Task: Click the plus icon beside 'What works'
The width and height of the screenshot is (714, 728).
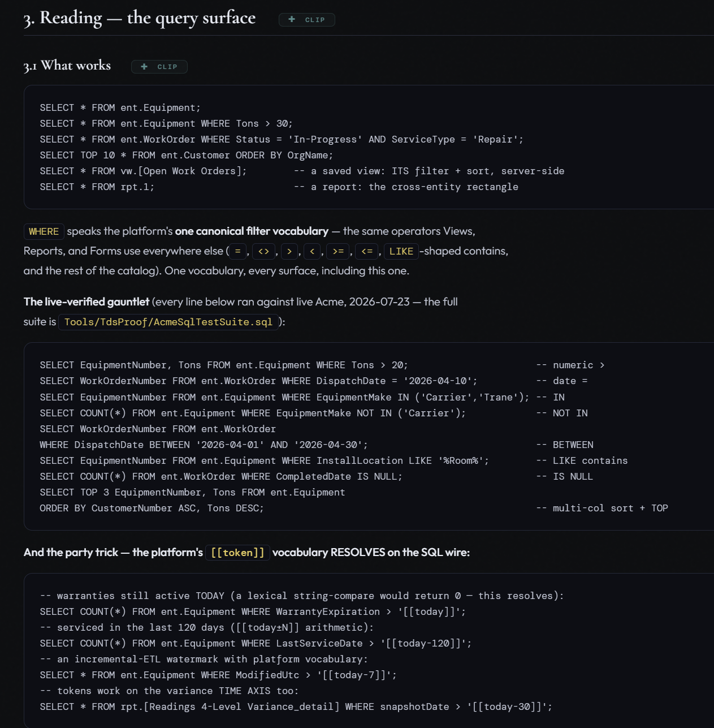Action: pyautogui.click(x=144, y=67)
